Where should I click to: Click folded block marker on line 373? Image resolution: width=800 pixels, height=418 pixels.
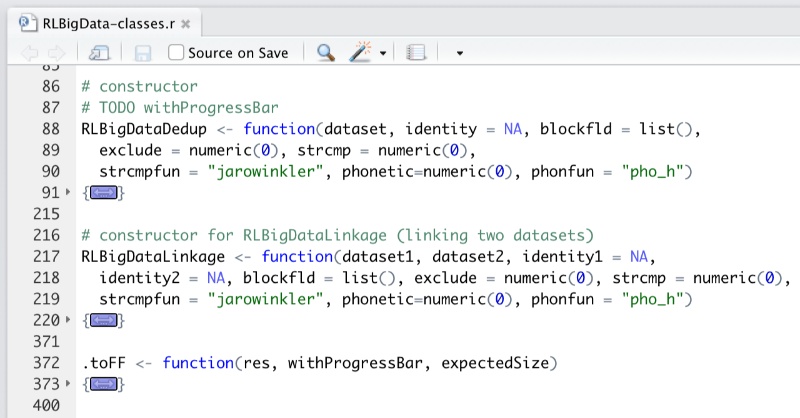click(104, 384)
